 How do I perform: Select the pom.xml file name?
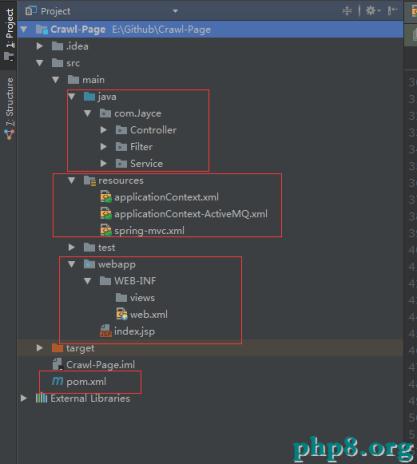[x=86, y=382]
